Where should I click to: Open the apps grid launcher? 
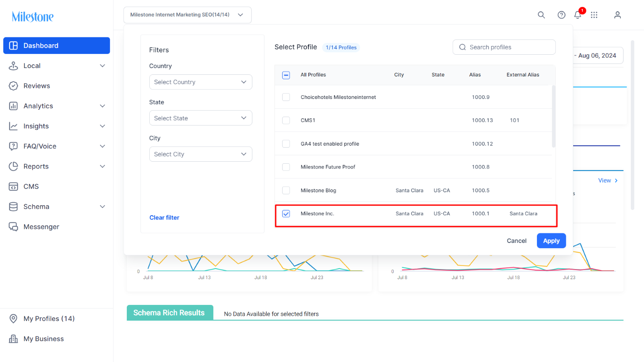click(594, 15)
